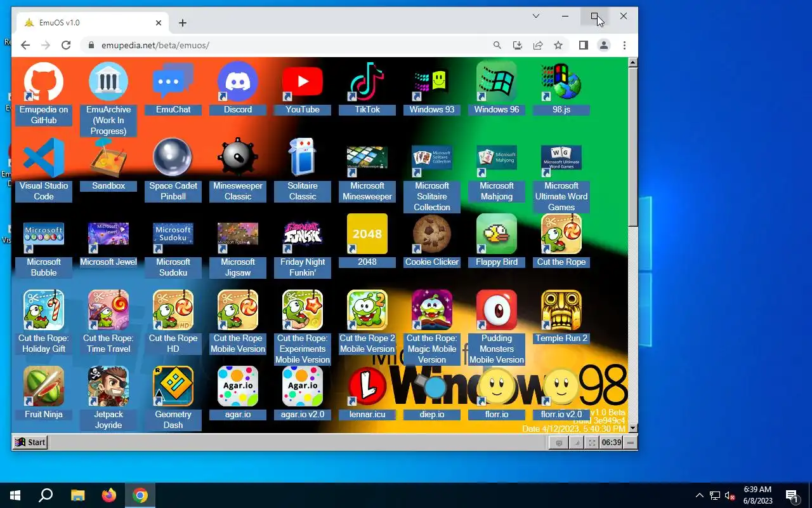This screenshot has height=508, width=812.
Task: Add a new Chrome tab
Action: click(183, 23)
